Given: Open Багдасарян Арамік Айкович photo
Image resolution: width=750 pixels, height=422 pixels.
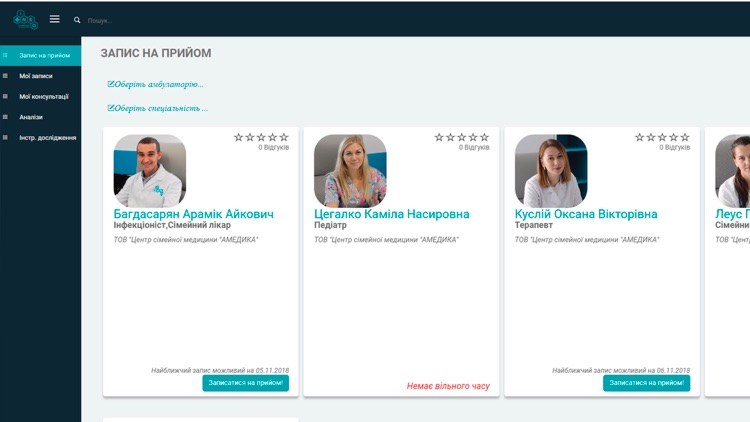Looking at the screenshot, I should (x=150, y=171).
